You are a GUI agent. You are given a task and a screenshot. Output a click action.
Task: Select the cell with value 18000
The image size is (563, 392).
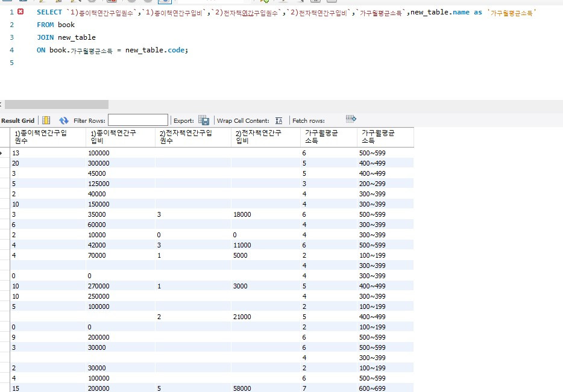click(x=266, y=214)
